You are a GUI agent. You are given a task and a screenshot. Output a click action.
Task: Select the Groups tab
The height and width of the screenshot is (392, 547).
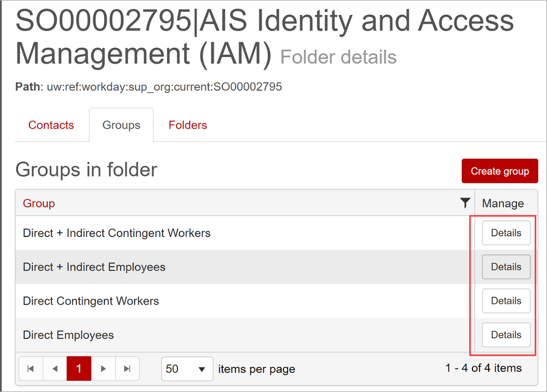(121, 125)
